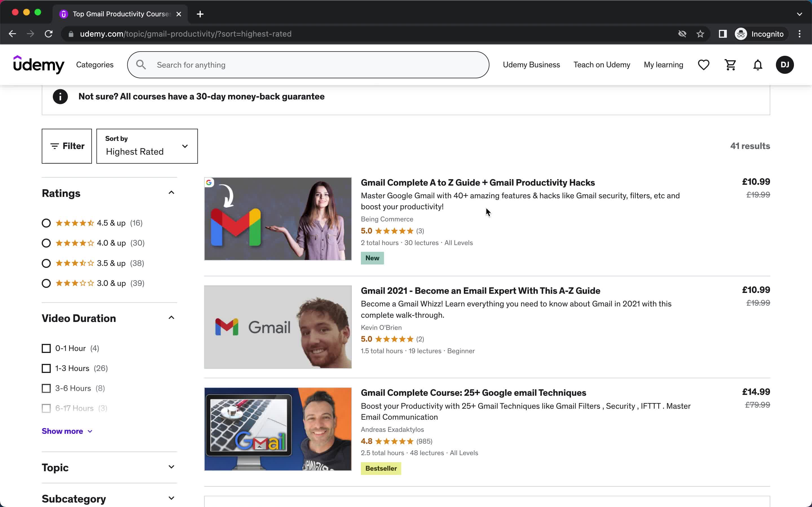Click the Udemy home logo icon

pyautogui.click(x=39, y=65)
